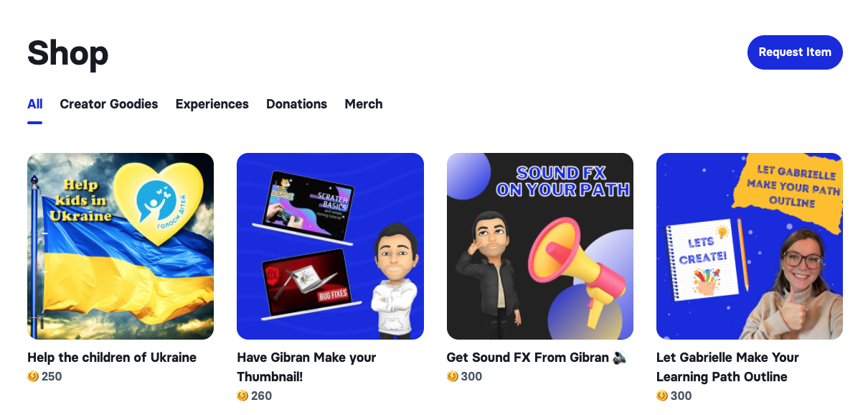The height and width of the screenshot is (415, 868).
Task: Open Let Gabrielle Make Your Learning Path title
Action: 727,367
